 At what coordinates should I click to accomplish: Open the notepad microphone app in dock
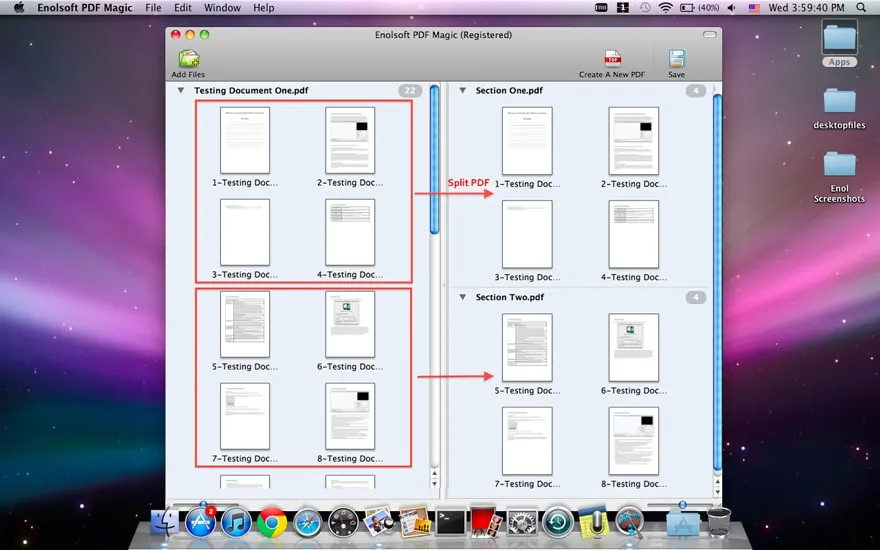(x=593, y=521)
